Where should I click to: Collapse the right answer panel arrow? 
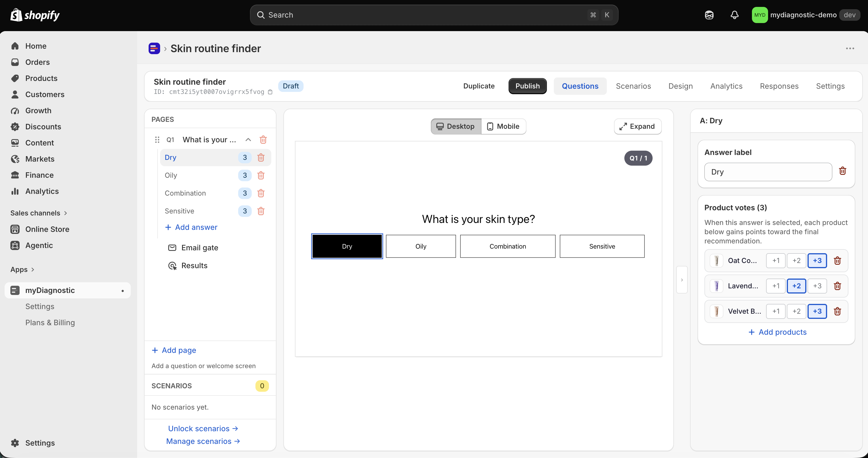(682, 280)
